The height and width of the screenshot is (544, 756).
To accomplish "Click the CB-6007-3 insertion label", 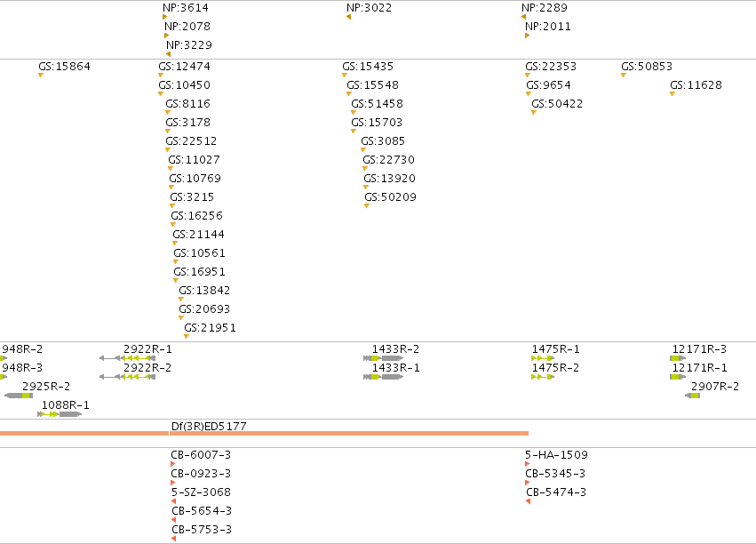I will [201, 455].
